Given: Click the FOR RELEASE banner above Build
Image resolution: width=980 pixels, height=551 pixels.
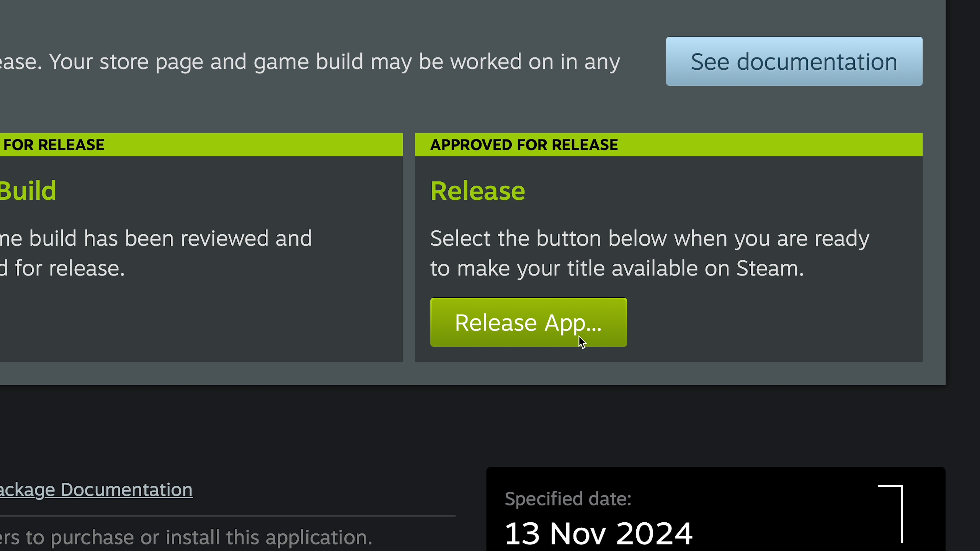Looking at the screenshot, I should [201, 145].
